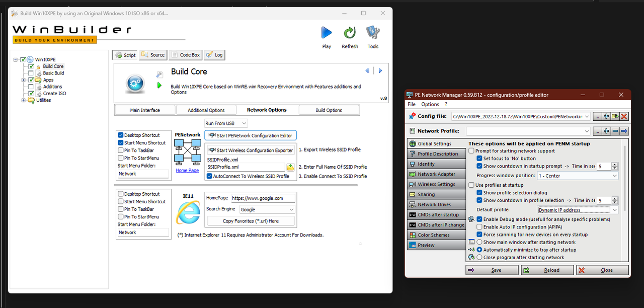Screen dimensions: 644x308
Task: Select Show main window after starting network
Action: 479,242
